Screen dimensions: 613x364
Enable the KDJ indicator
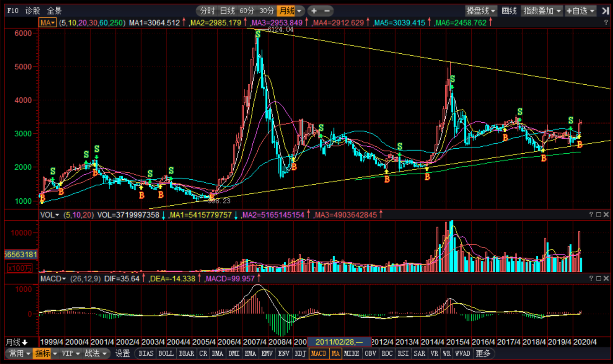300,353
